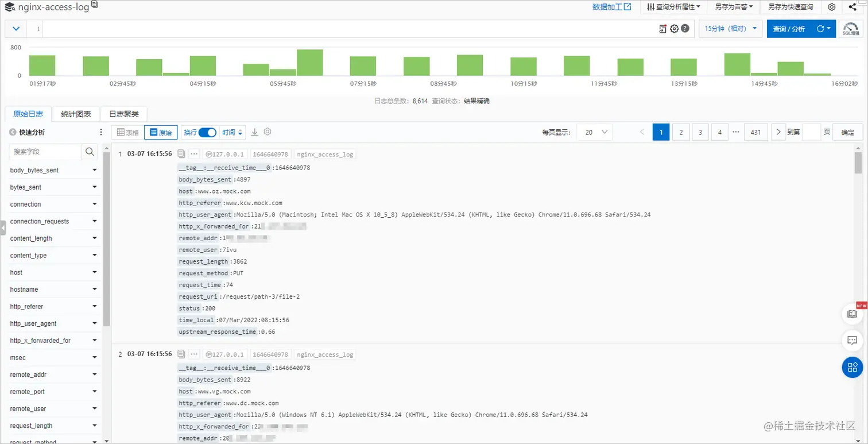Open query settings gear in search box
Viewport: 868px width, 444px height.
click(674, 29)
